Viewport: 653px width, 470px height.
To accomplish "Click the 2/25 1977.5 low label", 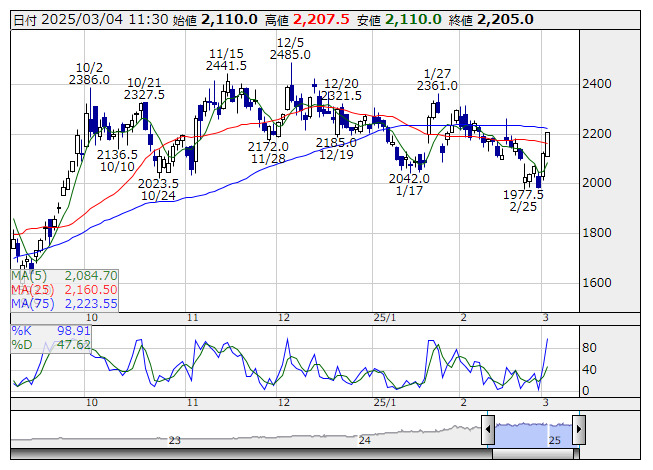I will (x=523, y=201).
